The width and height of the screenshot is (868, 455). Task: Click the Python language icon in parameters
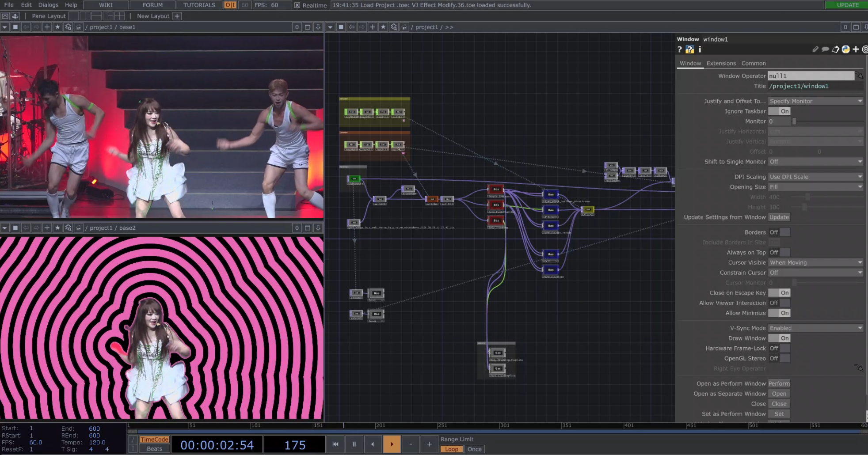click(845, 49)
